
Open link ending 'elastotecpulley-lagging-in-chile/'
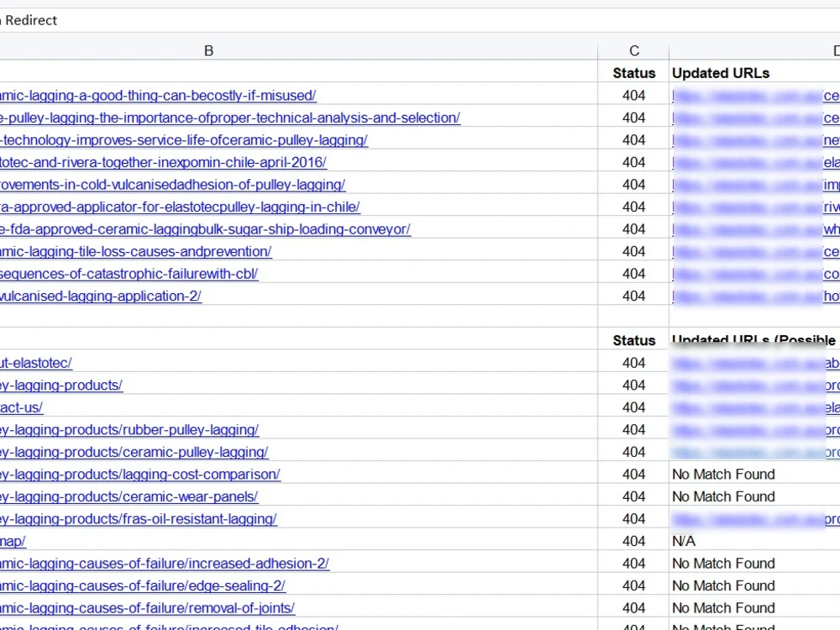(x=180, y=207)
